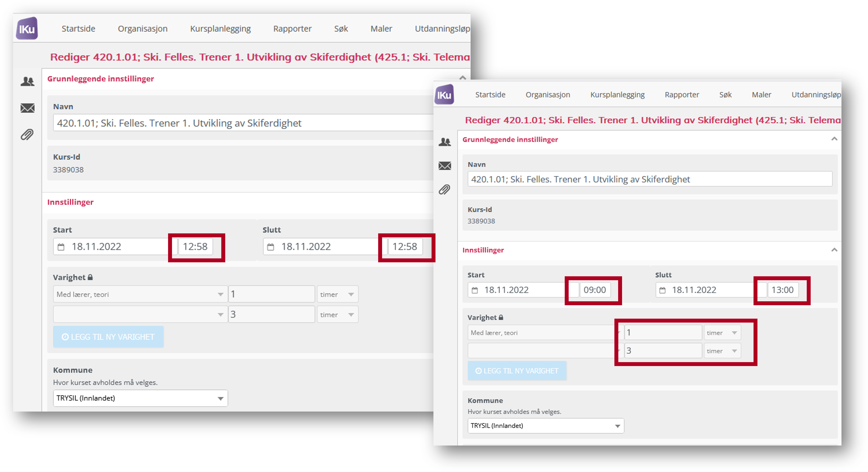The image size is (868, 472).
Task: Open Maler in the back window menu
Action: [x=382, y=29]
